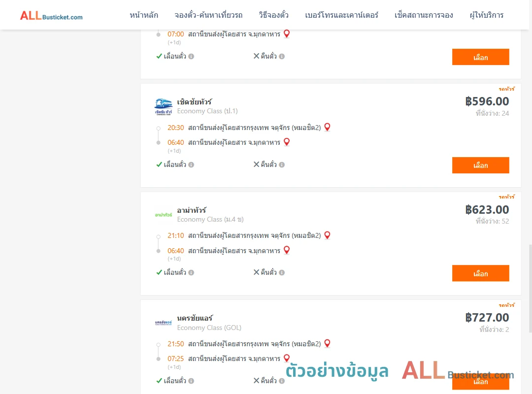The height and width of the screenshot is (394, 532).
Task: Click the คืนตั๋ว info icon for เชิดชัยทัวร์
Action: pos(282,164)
